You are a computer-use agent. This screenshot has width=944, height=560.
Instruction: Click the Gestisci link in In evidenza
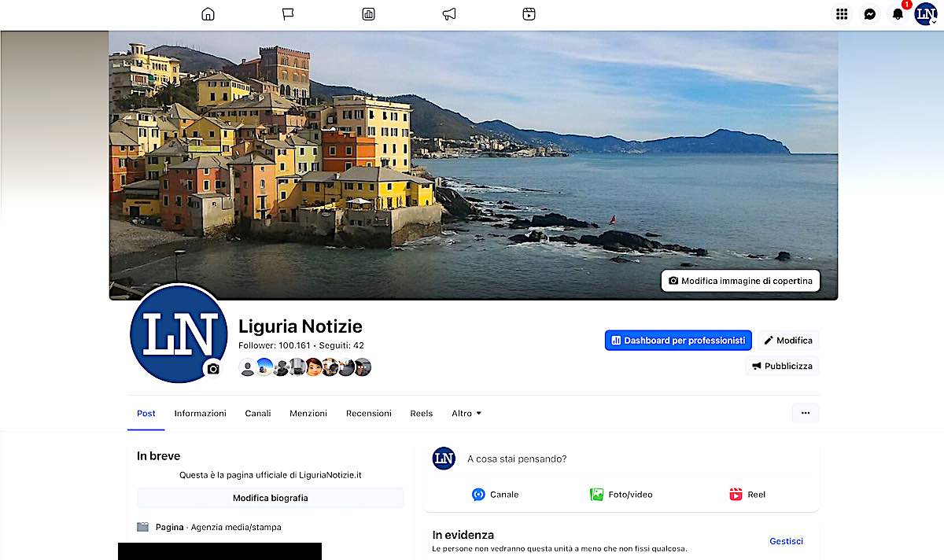[x=786, y=541]
